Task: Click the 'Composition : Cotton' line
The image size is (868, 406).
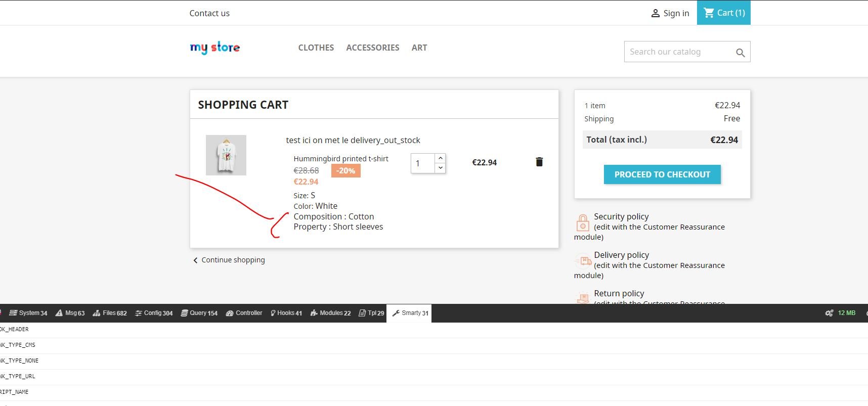Action: [334, 216]
